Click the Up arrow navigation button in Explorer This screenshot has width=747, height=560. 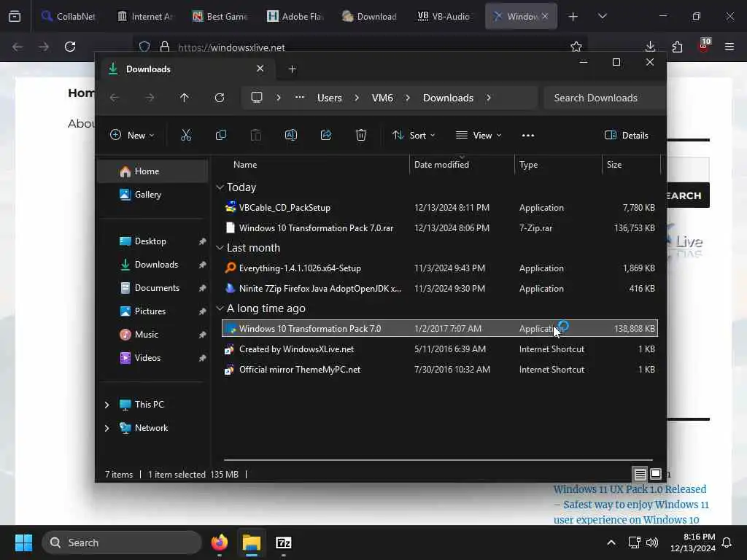185,98
